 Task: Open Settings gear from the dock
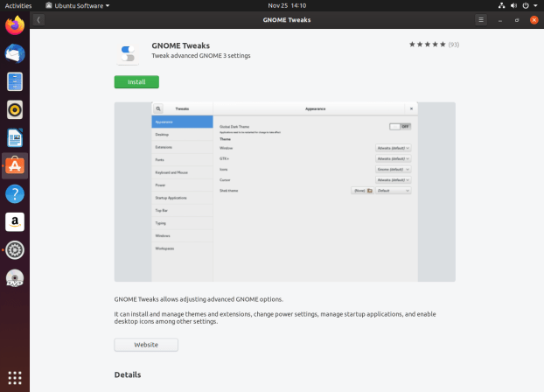point(15,250)
